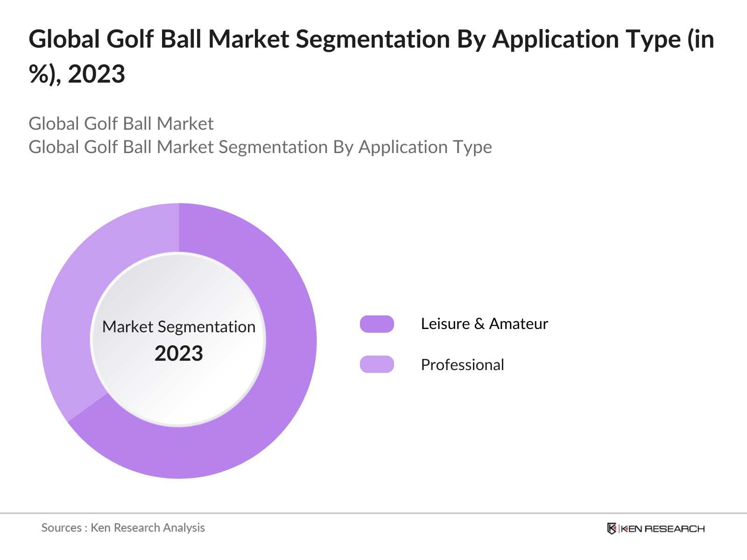Select the Professional legend marker

pyautogui.click(x=377, y=364)
